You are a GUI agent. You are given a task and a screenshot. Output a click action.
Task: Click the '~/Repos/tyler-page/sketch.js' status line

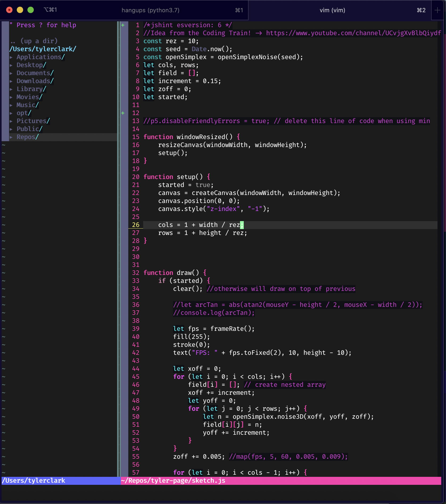[281, 481]
